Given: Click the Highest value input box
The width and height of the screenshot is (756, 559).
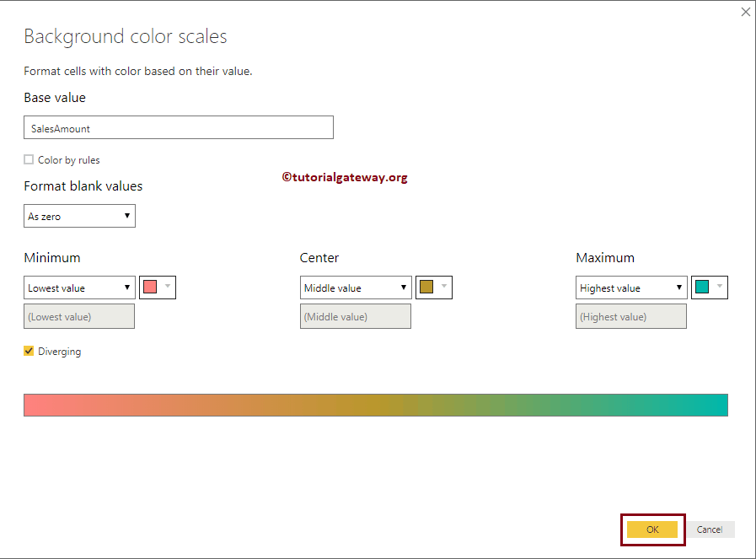Looking at the screenshot, I should pos(630,316).
